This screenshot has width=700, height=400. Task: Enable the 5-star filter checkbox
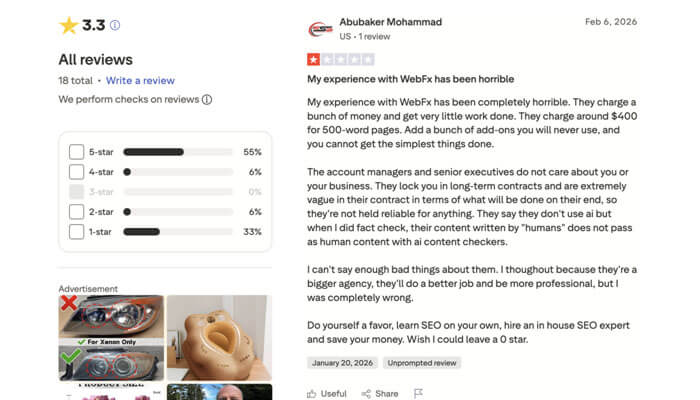tap(76, 152)
